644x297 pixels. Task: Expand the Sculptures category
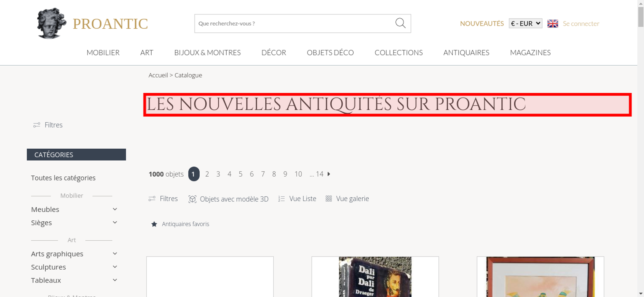(x=115, y=267)
